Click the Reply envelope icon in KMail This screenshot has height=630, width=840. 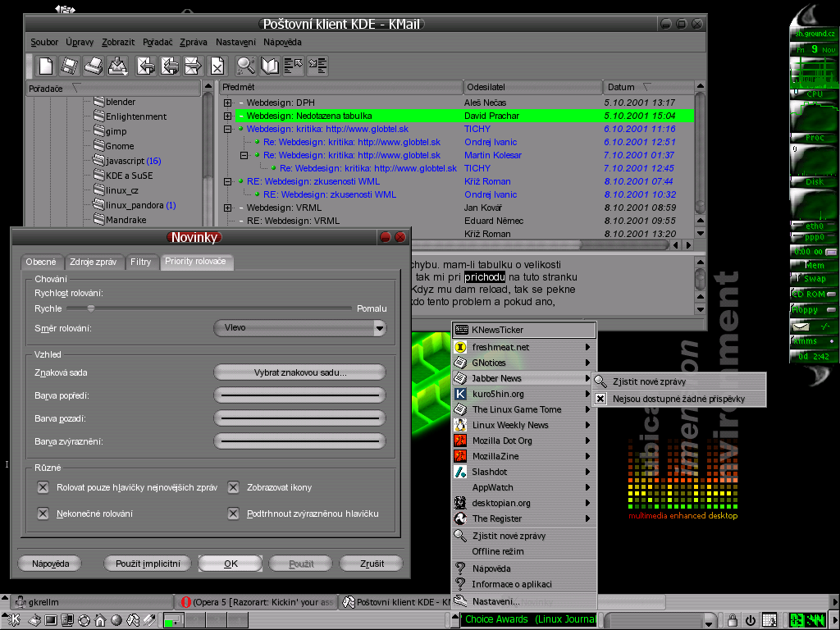click(146, 66)
